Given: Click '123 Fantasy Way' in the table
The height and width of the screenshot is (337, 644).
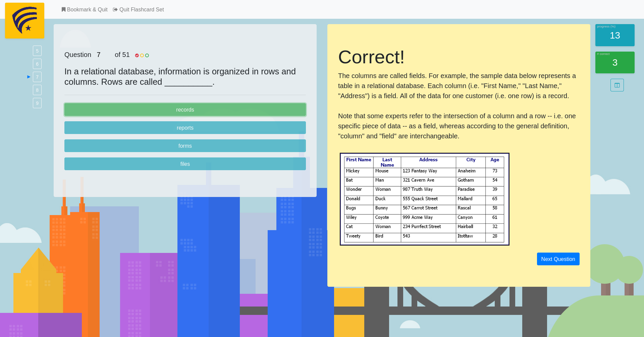Looking at the screenshot, I should [420, 171].
